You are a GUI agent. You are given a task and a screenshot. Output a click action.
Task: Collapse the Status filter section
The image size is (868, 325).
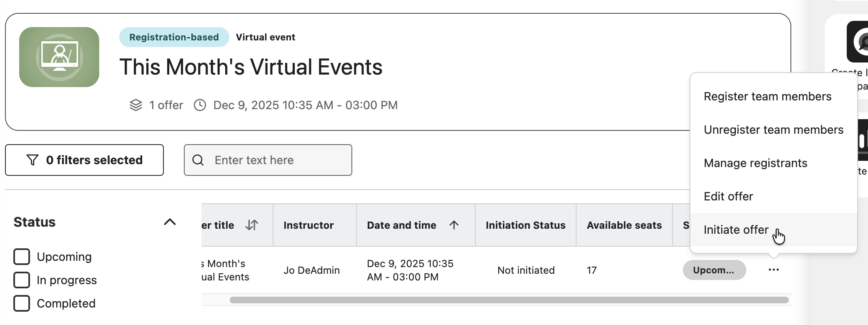[170, 222]
